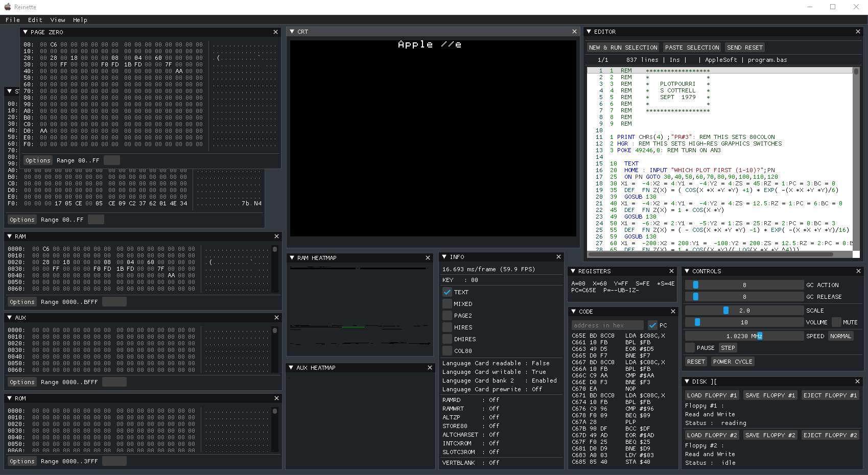Toggle the PC follow checkbox in CODE
This screenshot has width=868, height=475.
pos(652,325)
